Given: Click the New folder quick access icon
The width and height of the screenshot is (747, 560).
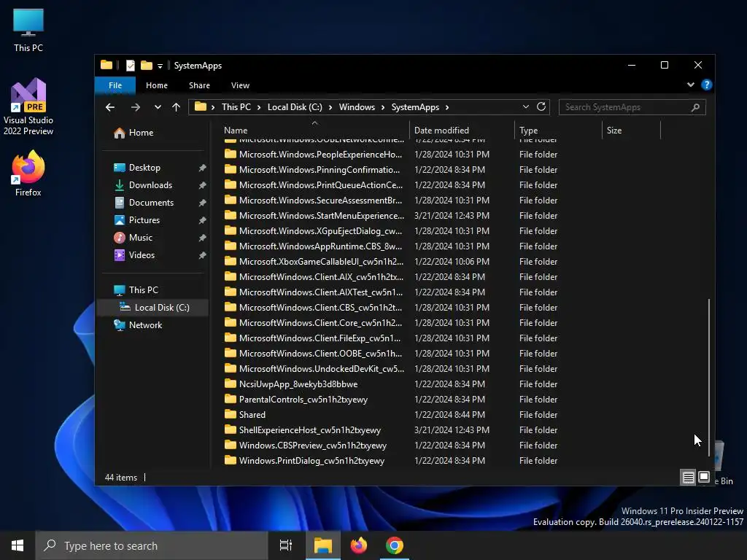Looking at the screenshot, I should click(146, 65).
